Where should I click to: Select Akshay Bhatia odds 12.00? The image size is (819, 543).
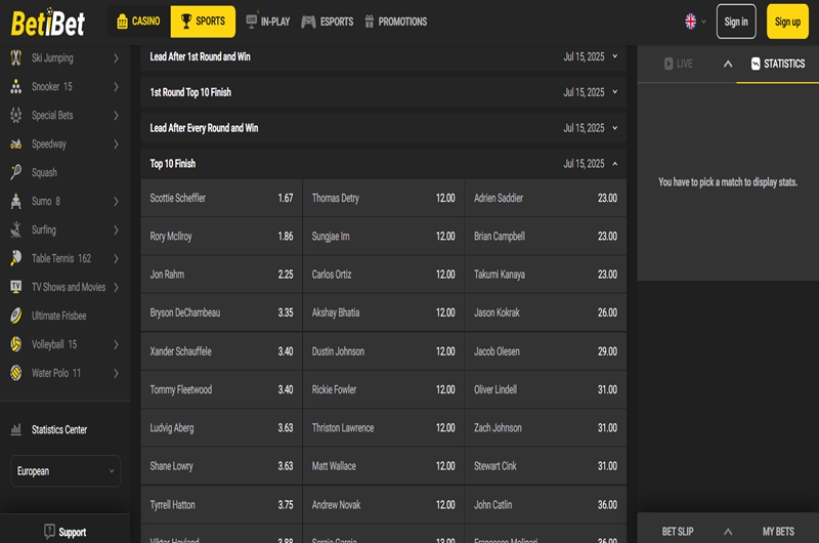click(383, 312)
